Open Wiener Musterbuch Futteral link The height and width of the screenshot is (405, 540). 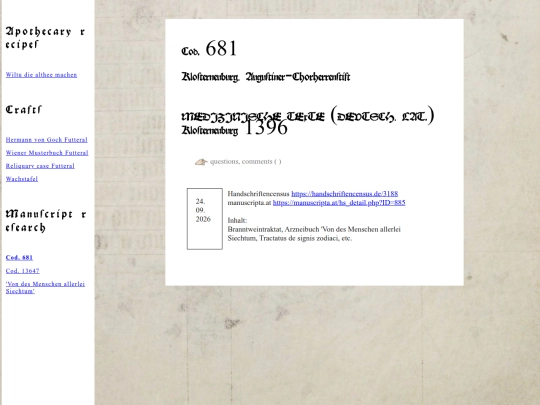point(47,153)
